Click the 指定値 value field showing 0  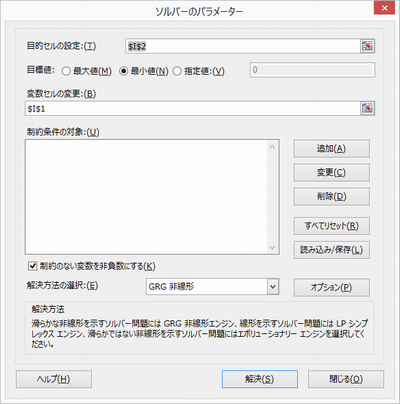pyautogui.click(x=312, y=70)
